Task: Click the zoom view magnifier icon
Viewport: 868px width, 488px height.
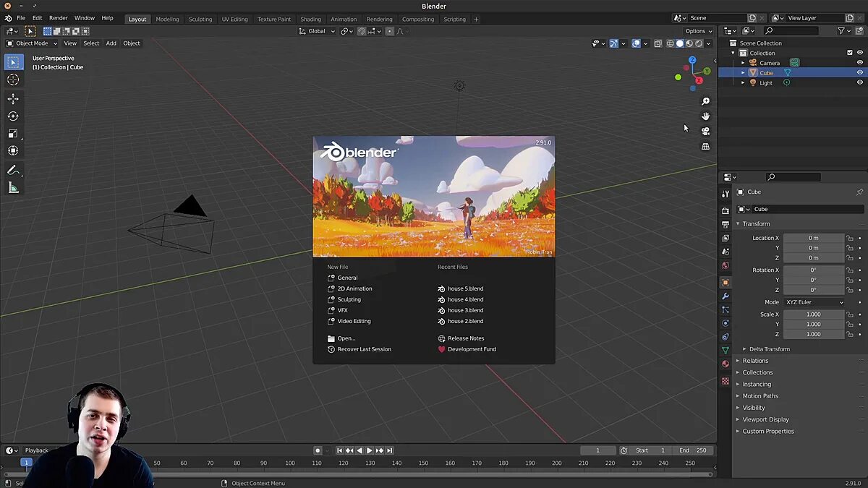Action: (706, 101)
